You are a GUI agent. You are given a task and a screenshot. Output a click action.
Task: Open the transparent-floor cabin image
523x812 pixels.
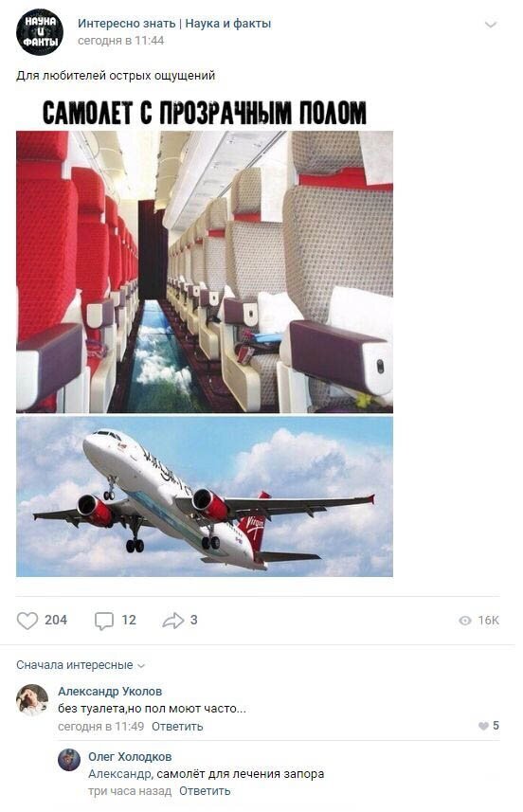click(205, 271)
